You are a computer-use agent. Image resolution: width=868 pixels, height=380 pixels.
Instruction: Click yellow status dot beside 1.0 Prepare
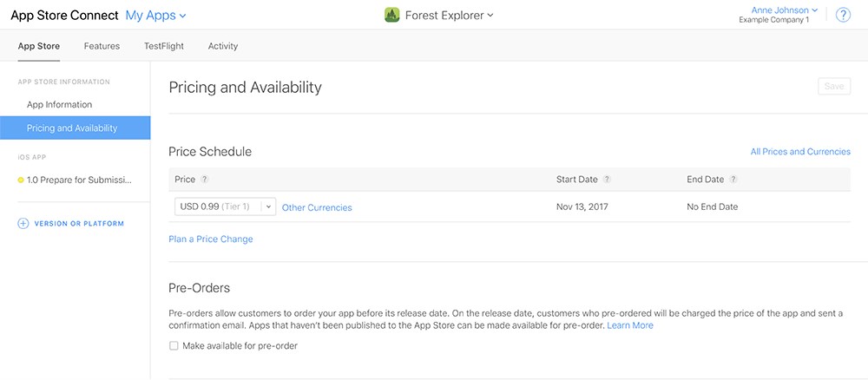pos(21,180)
